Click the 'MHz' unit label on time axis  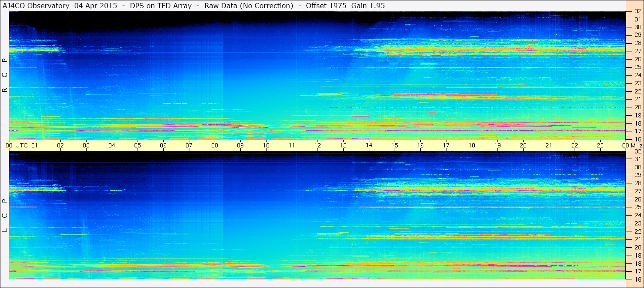[x=636, y=145]
